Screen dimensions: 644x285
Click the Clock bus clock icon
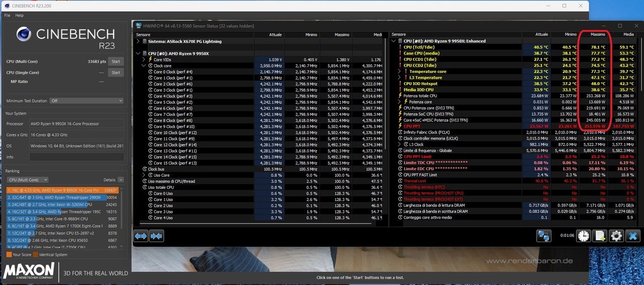coord(144,169)
